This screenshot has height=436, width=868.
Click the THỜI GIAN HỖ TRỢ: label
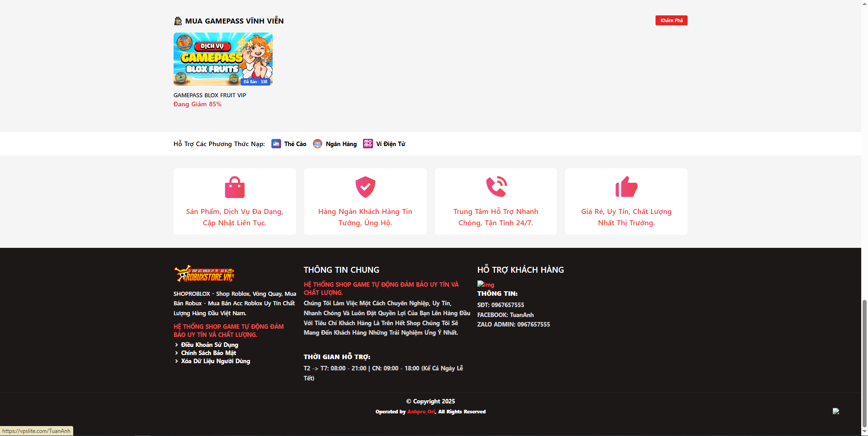click(337, 357)
